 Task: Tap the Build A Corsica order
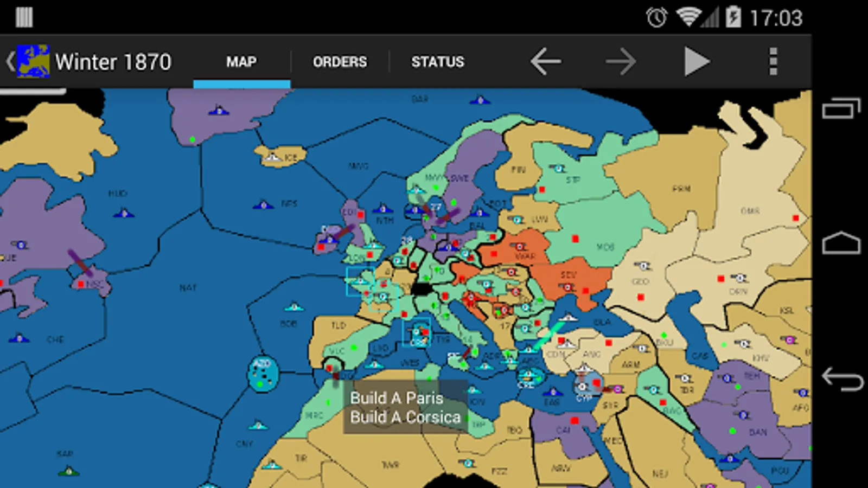click(405, 417)
